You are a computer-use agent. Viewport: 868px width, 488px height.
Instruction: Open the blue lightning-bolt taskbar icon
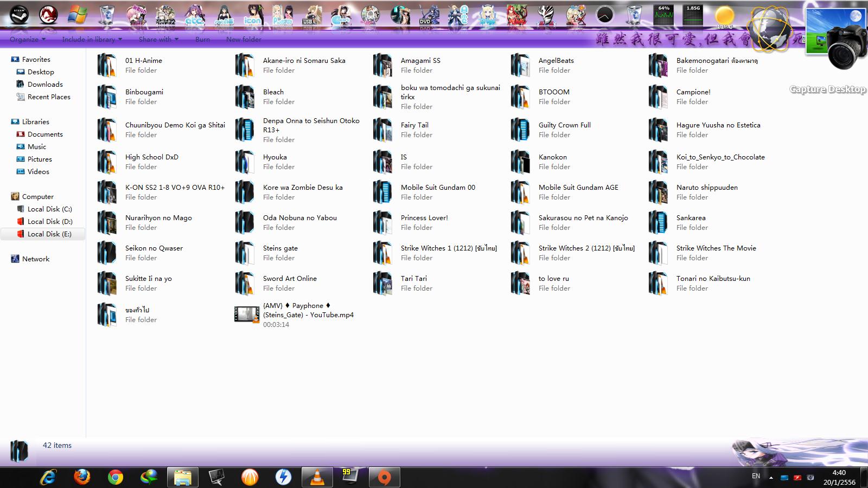[x=284, y=477]
